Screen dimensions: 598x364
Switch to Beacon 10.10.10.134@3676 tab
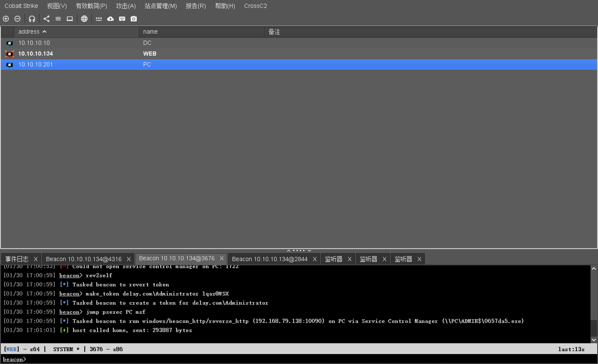click(x=177, y=258)
